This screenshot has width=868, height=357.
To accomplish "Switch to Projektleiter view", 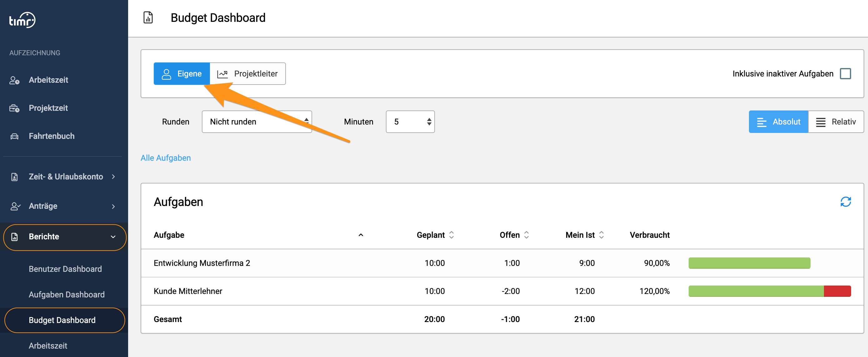I will point(248,74).
